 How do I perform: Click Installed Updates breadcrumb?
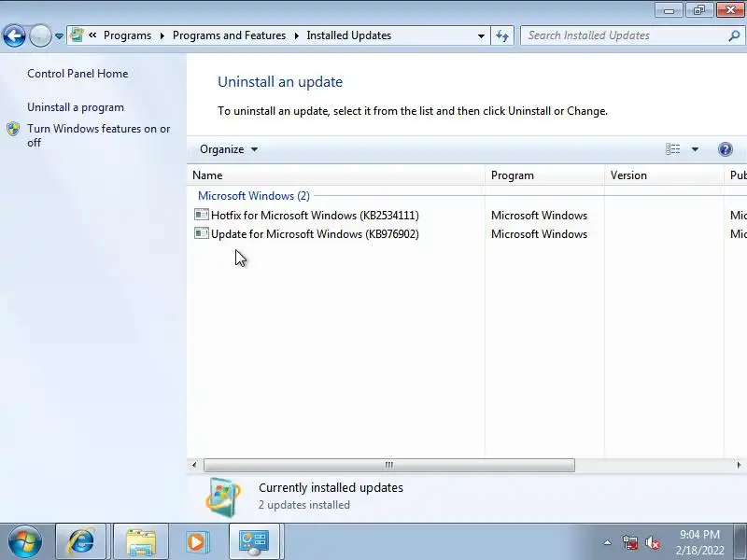(x=348, y=35)
